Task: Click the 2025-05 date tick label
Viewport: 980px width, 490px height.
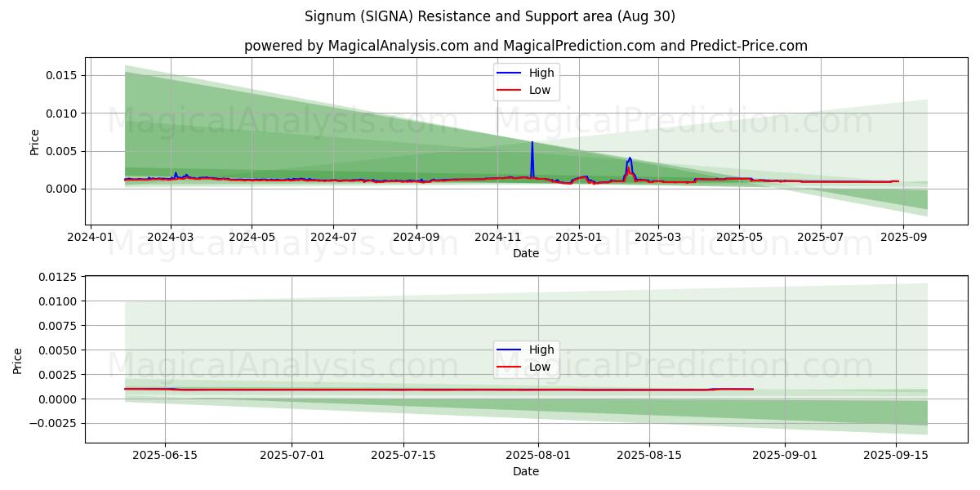Action: pos(739,238)
